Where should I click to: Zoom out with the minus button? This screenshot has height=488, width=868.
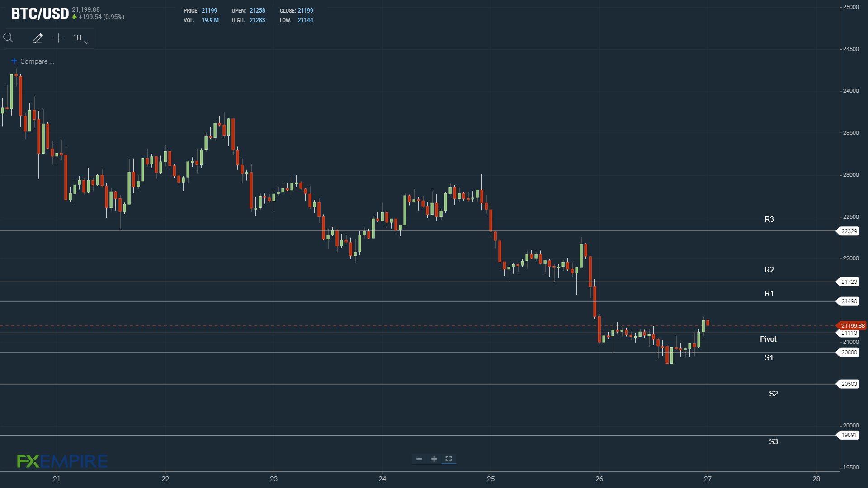[419, 459]
